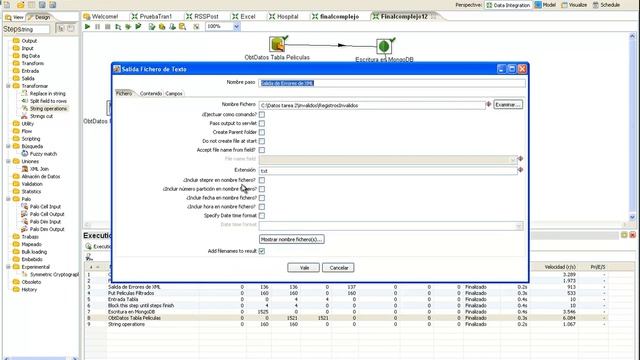Click the Verify transformation icon
640x360 pixels.
click(x=152, y=27)
